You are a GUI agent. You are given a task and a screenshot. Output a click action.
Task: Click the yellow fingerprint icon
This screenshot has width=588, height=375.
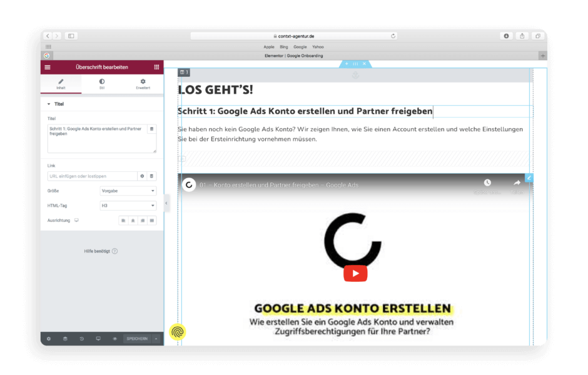tap(178, 332)
